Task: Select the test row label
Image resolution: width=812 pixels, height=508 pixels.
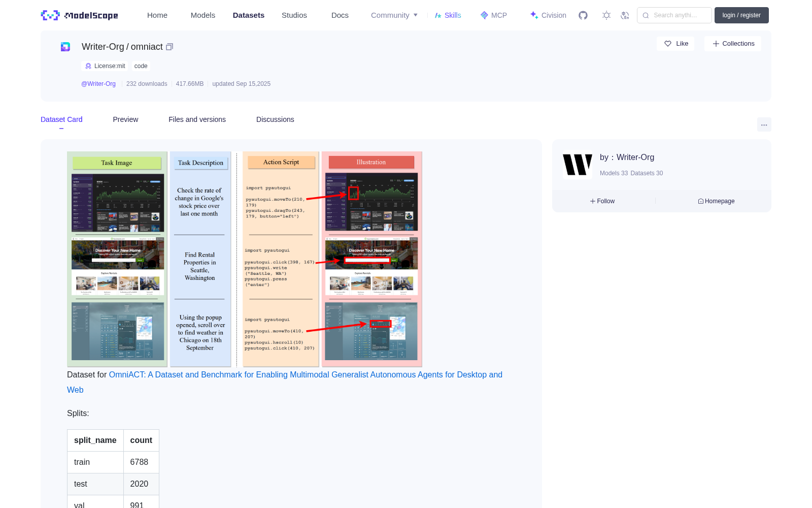Action: tap(81, 484)
